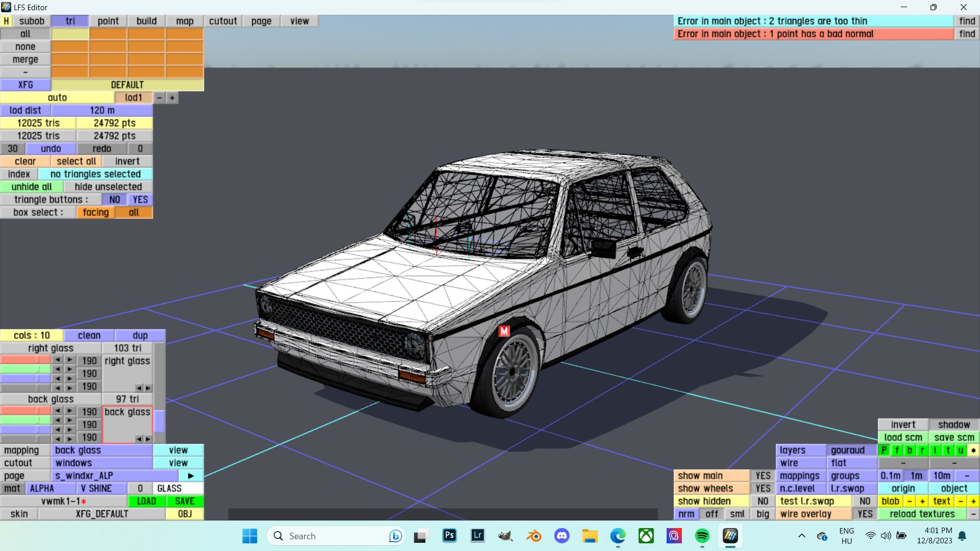Click the black dot button after the u button
This screenshot has width=980, height=551.
(973, 450)
